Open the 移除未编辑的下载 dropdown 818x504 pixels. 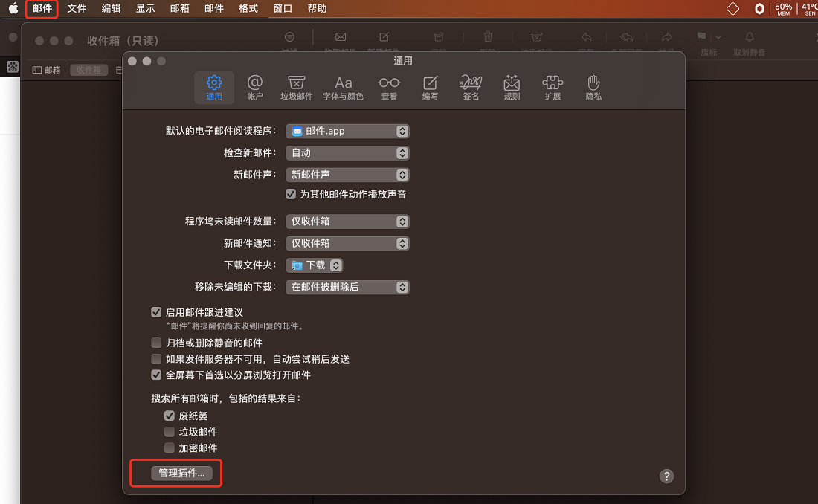[347, 287]
